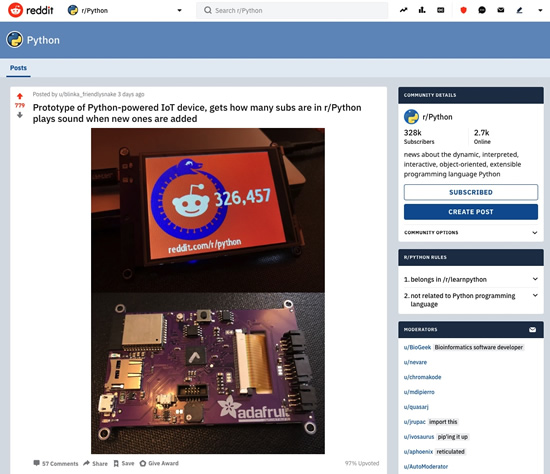The height and width of the screenshot is (474, 550).
Task: Open the post title about Python-powered IoT
Action: pos(197,113)
